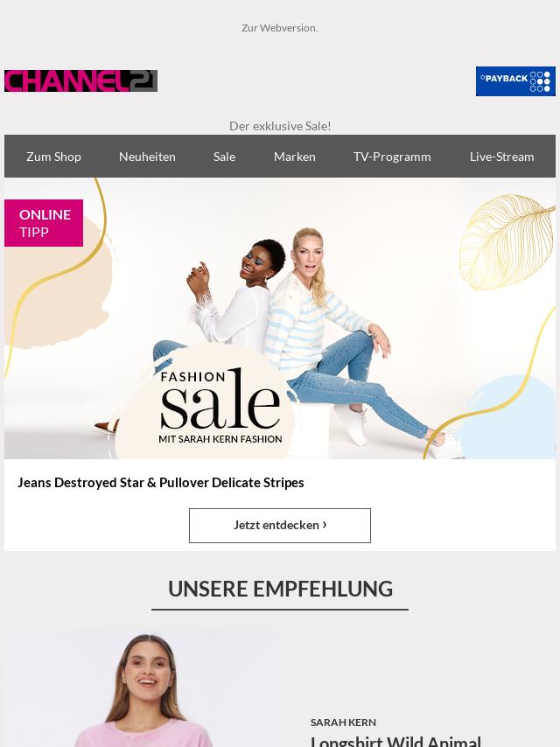Click the golden leaf illustration

[x=506, y=242]
